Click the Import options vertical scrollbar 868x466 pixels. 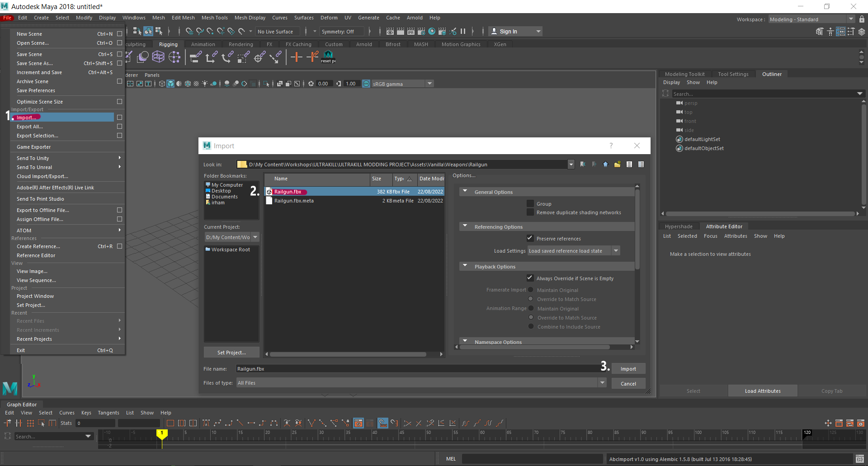pyautogui.click(x=637, y=229)
